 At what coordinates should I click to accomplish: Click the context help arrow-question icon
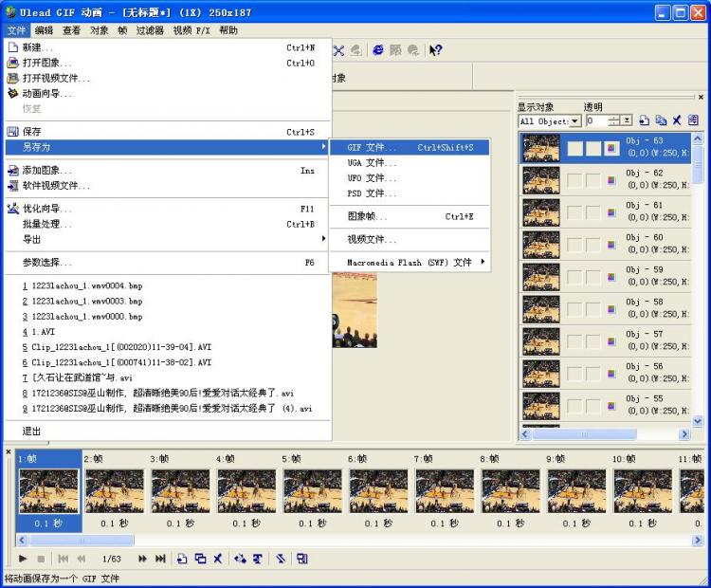436,50
